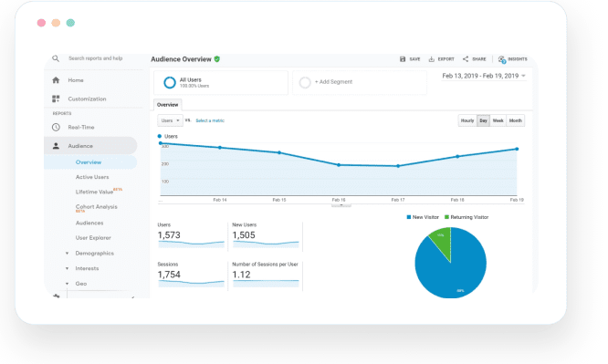Click the green Returning Visitor pie slice
Screen dimensions: 608x364
coord(442,240)
